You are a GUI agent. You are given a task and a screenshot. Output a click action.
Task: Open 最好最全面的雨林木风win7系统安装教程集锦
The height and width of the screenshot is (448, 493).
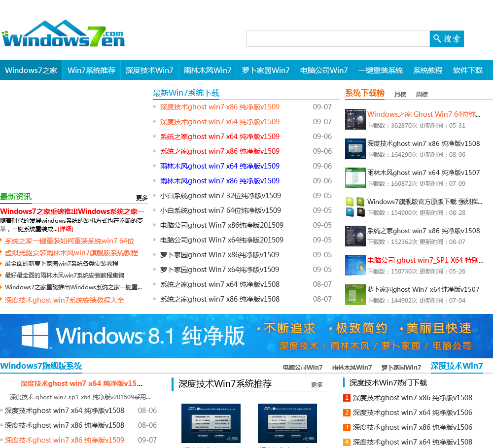(x=65, y=276)
